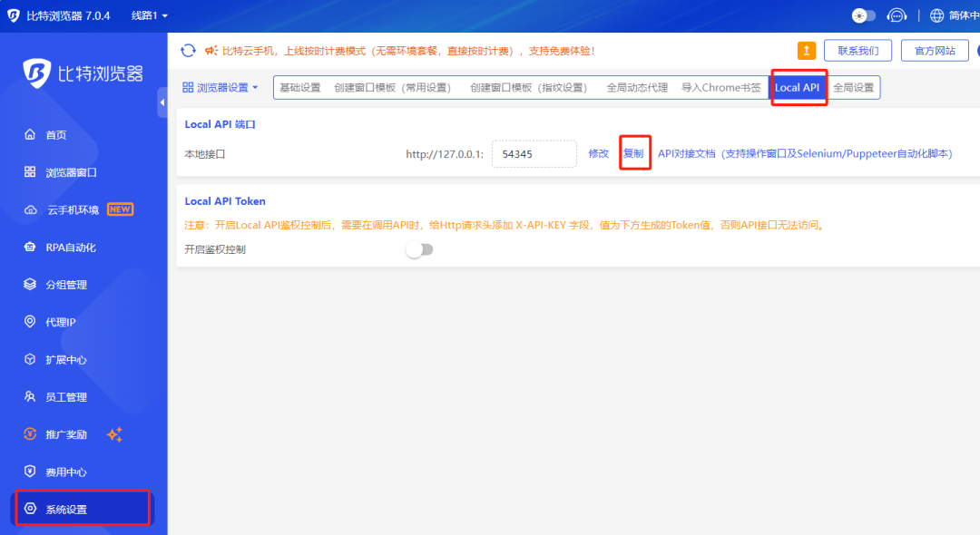The image size is (980, 535).
Task: Open the 导入Chrome书签 tab
Action: click(x=721, y=87)
